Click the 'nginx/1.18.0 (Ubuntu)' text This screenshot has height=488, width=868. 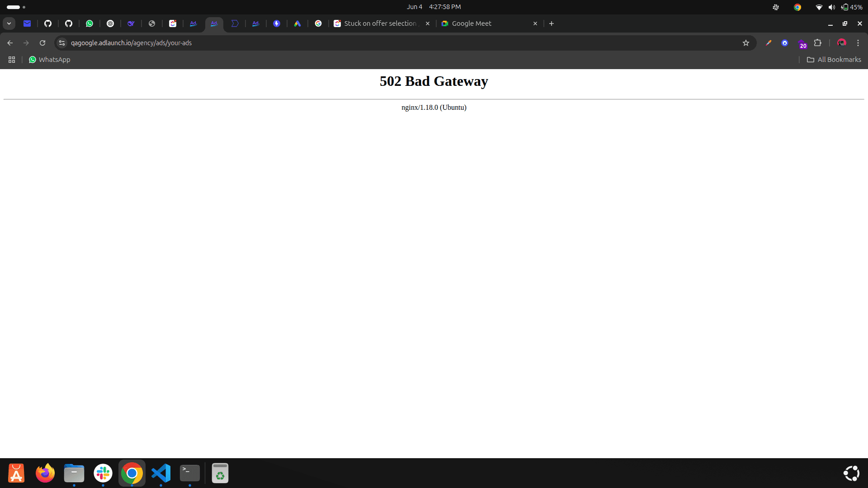point(434,108)
